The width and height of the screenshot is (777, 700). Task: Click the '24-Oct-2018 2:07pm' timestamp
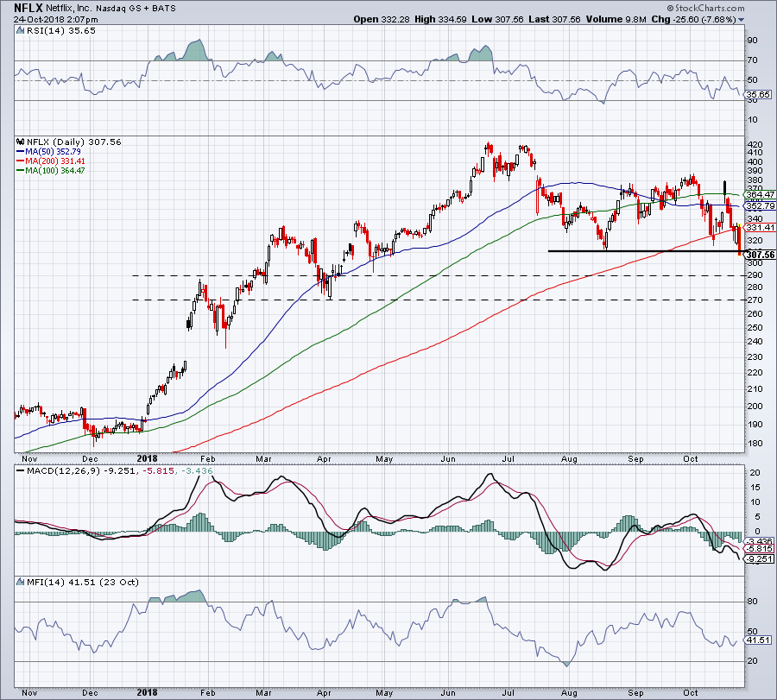(55, 20)
